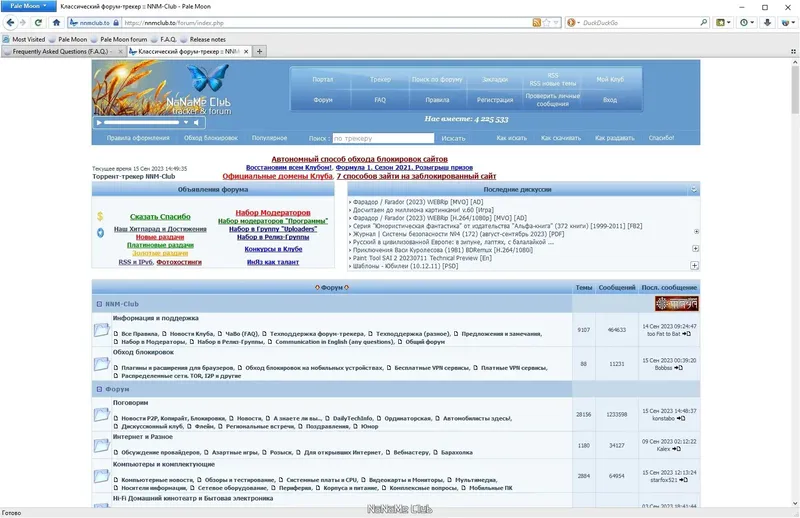Open Поиск по форуму in the site menu
The image size is (800, 518).
437,80
